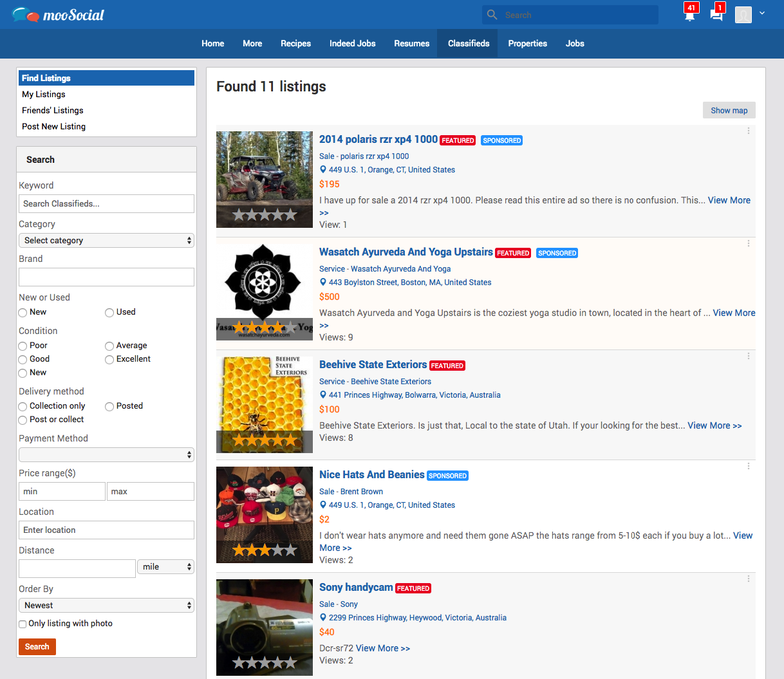The height and width of the screenshot is (679, 784).
Task: Click location pin for Beehive State Exteriors listing
Action: [323, 395]
